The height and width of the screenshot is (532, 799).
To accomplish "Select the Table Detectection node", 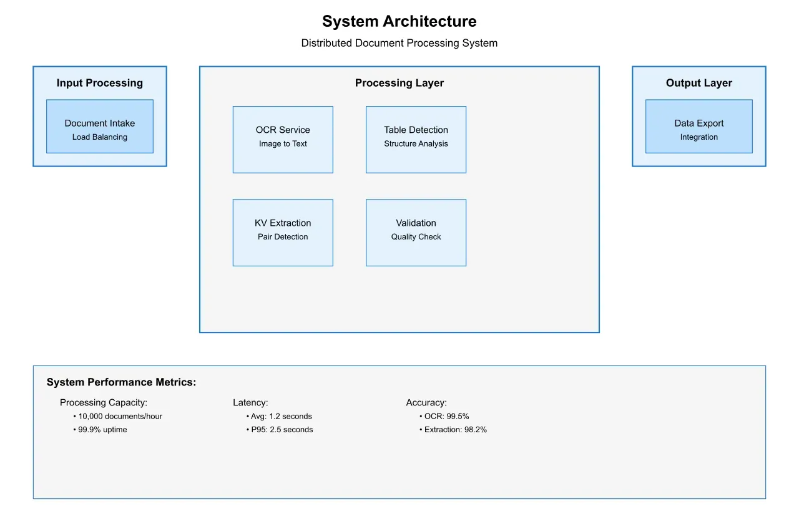I will tap(416, 139).
